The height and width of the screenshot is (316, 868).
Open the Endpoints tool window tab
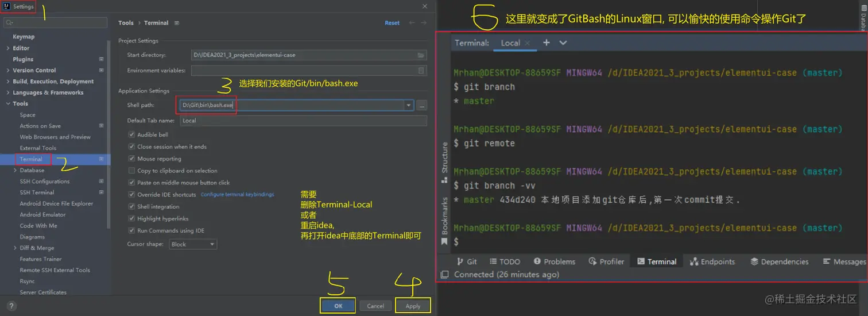[x=712, y=261]
